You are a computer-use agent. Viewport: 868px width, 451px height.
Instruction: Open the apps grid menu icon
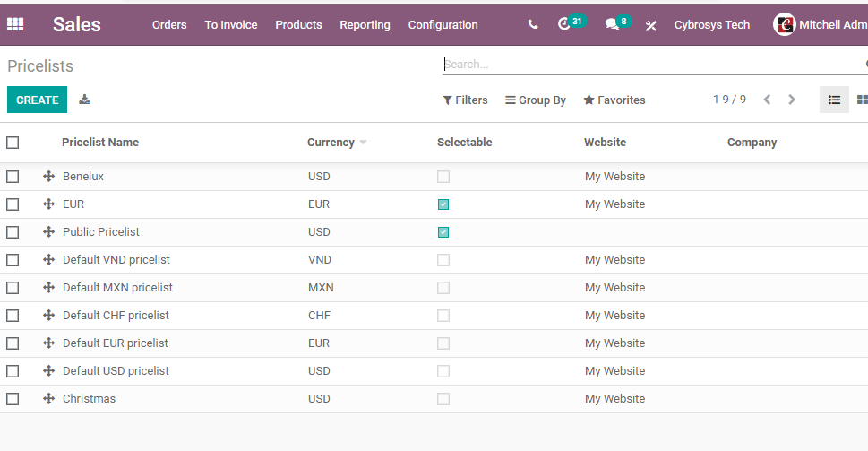(x=15, y=24)
